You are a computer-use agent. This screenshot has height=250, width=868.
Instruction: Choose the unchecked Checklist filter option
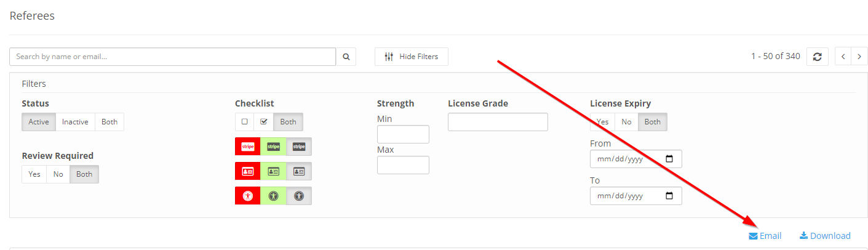[245, 122]
